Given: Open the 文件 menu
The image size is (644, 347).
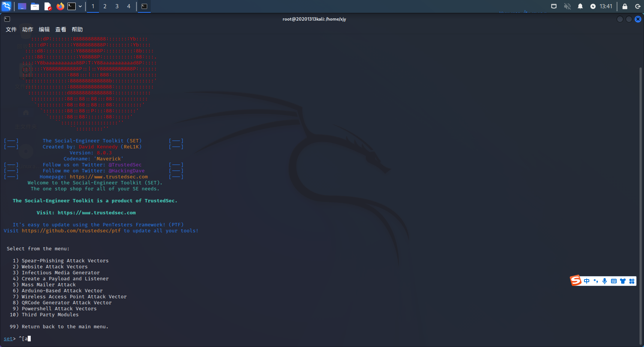Looking at the screenshot, I should click(x=11, y=30).
